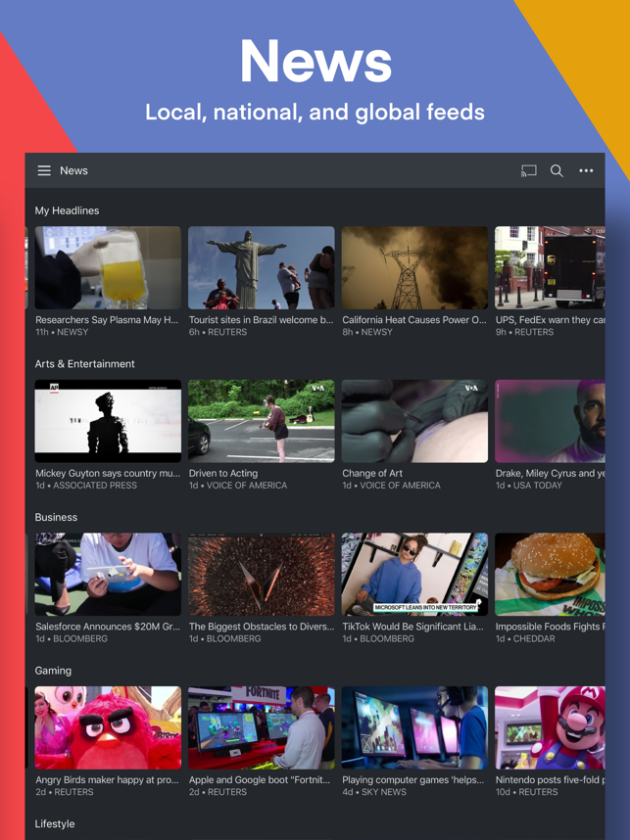Open the TikTok Microsoft video thumbnail
This screenshot has height=840, width=630.
click(414, 575)
